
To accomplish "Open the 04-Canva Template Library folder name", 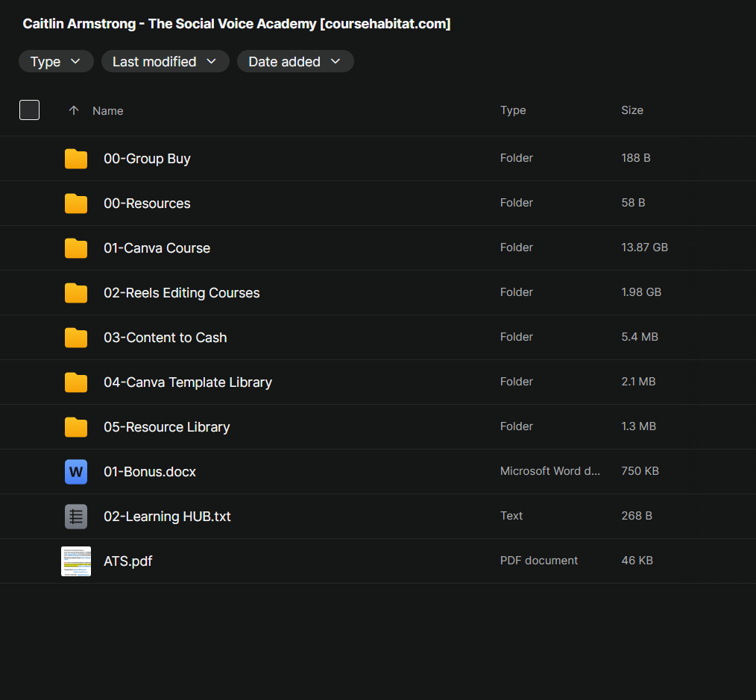I will point(188,382).
